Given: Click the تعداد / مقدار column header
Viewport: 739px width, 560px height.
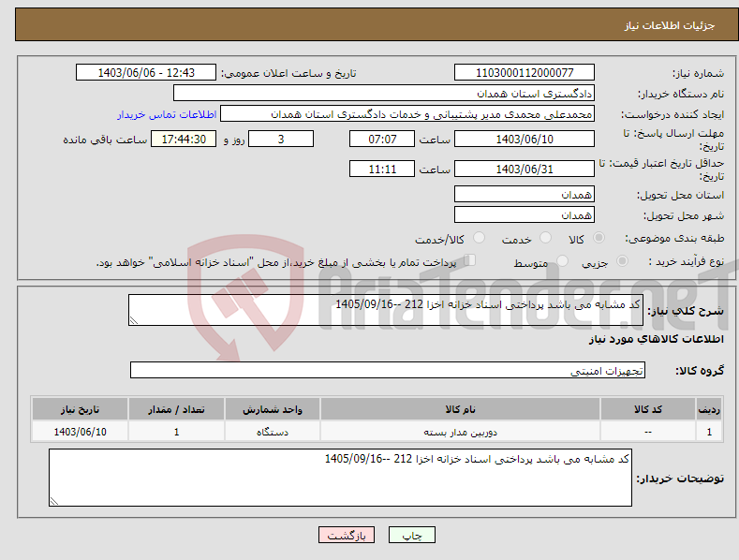Looking at the screenshot, I should 176,409.
